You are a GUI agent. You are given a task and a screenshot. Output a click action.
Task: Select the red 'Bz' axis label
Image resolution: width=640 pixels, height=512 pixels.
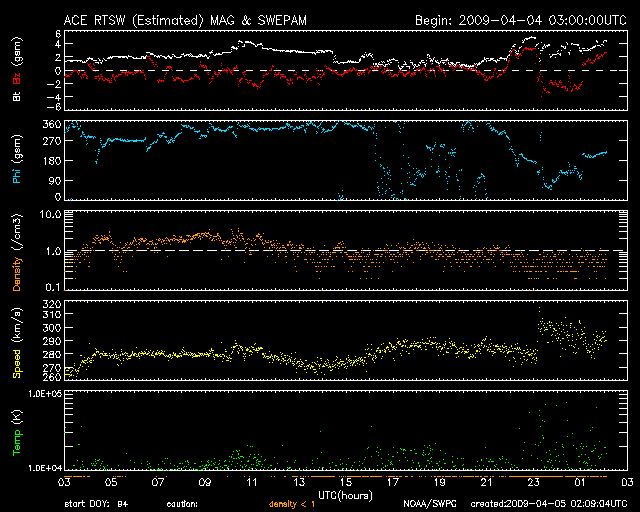click(17, 79)
